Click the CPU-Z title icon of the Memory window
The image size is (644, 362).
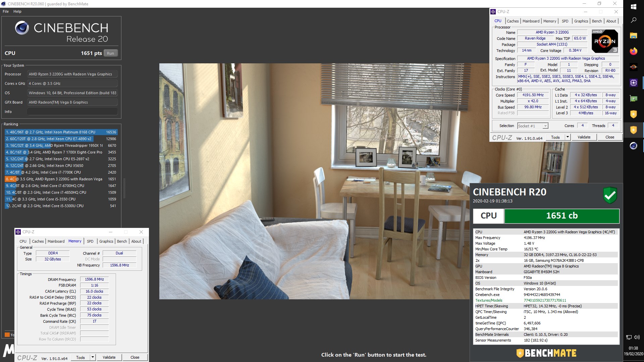point(18,232)
